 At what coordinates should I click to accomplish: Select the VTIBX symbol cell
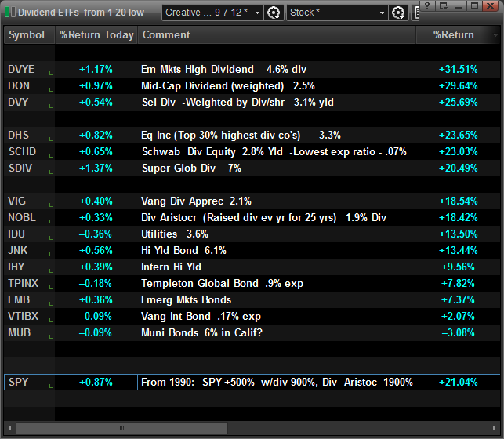click(x=29, y=316)
